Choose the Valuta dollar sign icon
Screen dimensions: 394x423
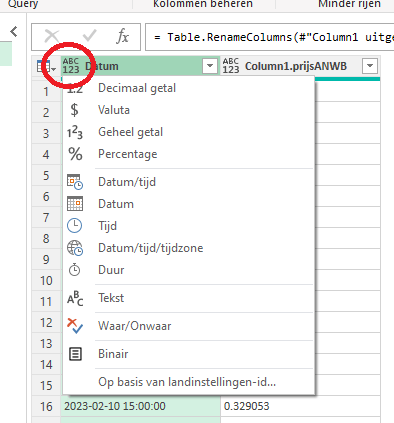(x=75, y=110)
